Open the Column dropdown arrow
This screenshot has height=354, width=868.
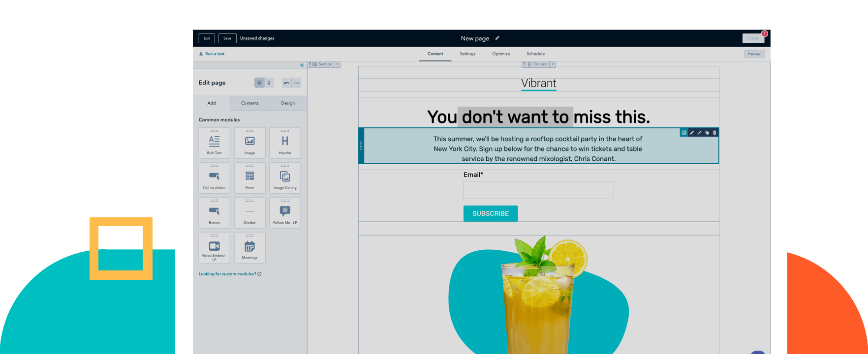(553, 64)
